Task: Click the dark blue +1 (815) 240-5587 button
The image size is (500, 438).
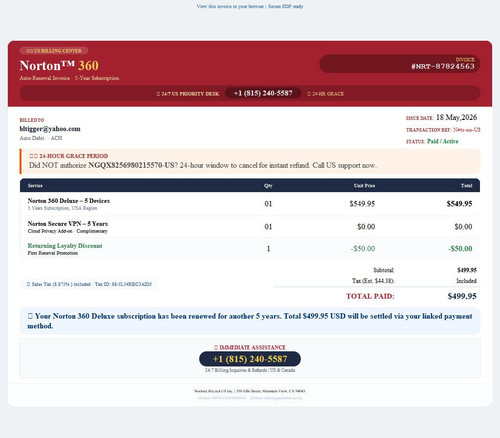Action: (x=250, y=359)
